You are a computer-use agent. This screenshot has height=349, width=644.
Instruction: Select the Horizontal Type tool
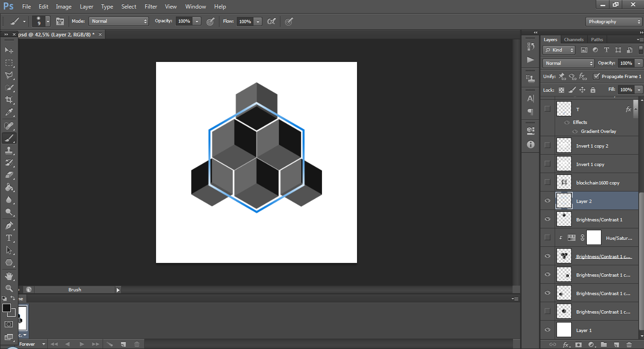(x=9, y=238)
